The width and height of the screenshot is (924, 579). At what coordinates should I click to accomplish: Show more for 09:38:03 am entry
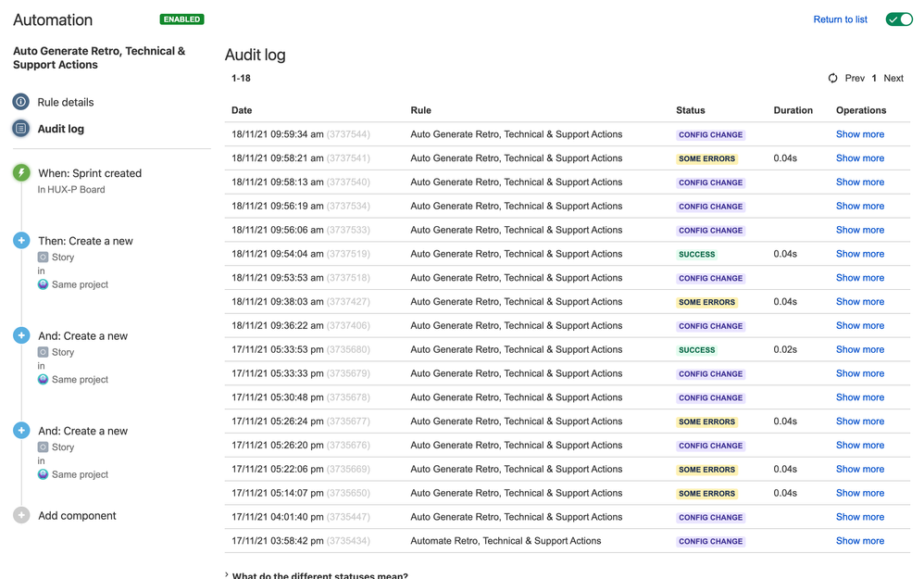click(x=860, y=301)
